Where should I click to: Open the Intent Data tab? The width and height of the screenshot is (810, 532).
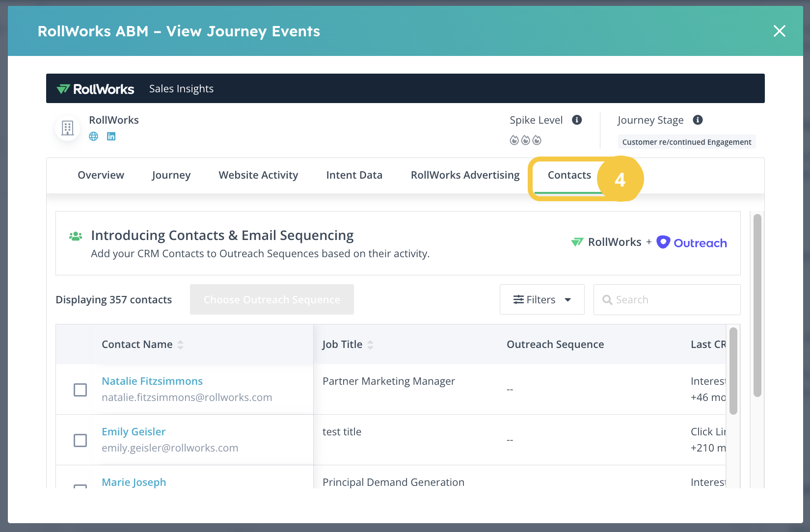click(354, 175)
